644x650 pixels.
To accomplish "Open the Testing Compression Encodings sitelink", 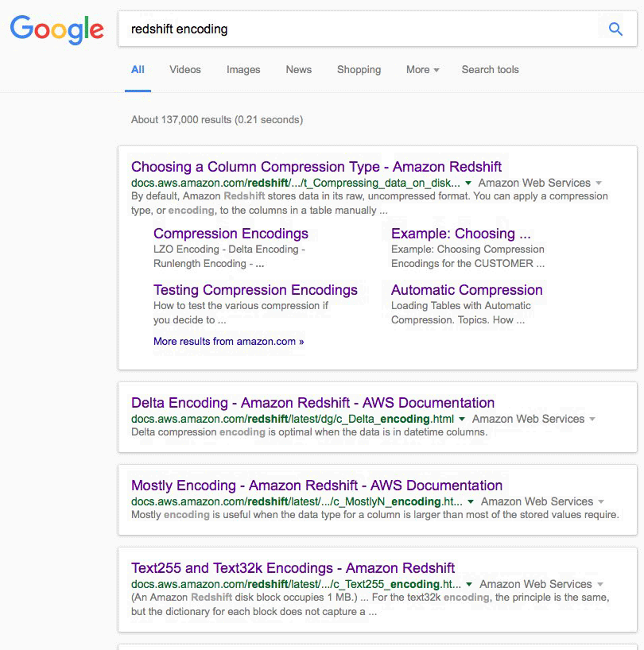I will tap(255, 290).
